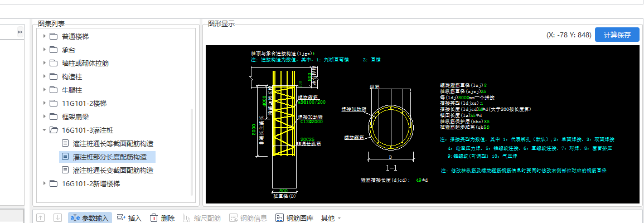Click document icon beside 灌注桩通长等截面配筋构造
The height and width of the screenshot is (223, 644).
point(65,143)
